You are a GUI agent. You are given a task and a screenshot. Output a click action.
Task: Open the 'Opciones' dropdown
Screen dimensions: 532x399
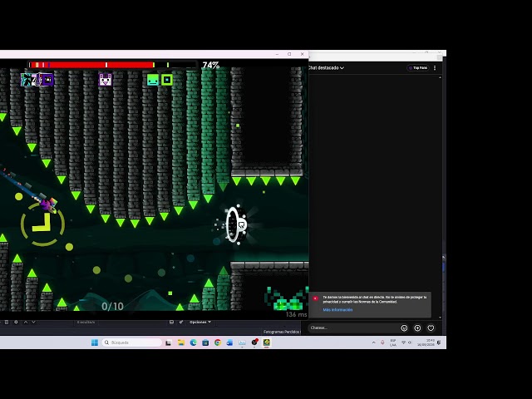click(x=200, y=322)
